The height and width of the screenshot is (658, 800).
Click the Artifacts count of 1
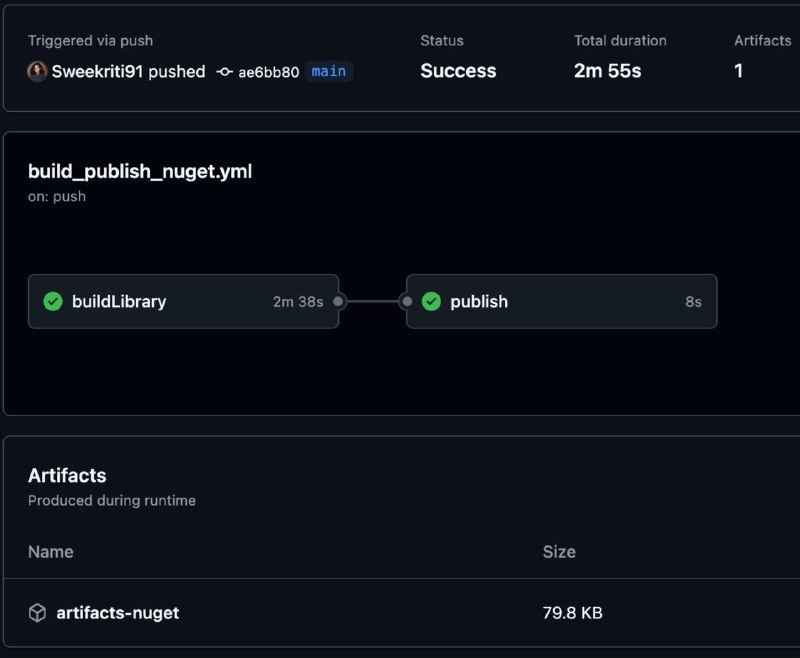[739, 71]
